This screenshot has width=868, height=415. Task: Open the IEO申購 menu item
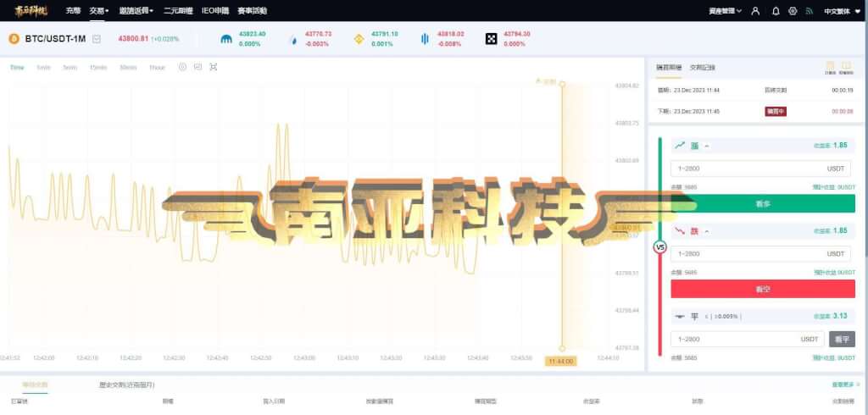click(214, 10)
